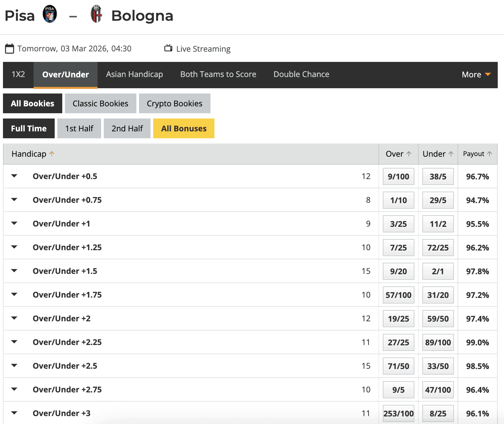Expand the Over/Under +0.5 row
Viewport: 504px width, 424px height.
pos(14,176)
